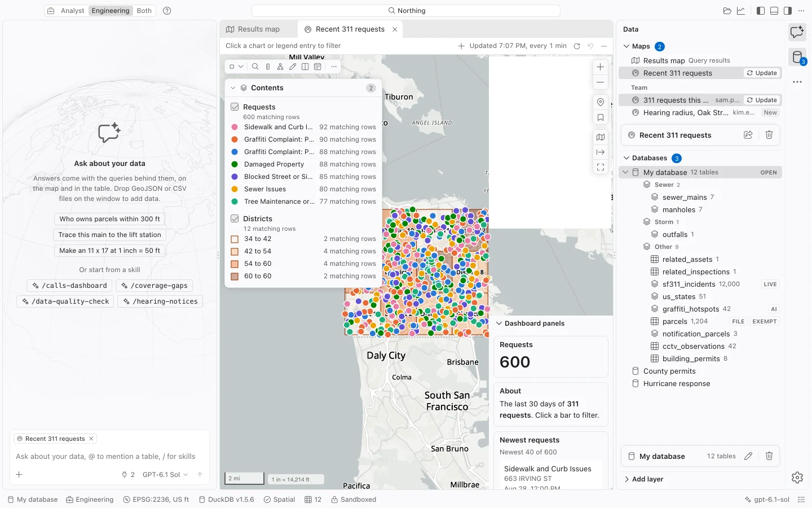Switch mode to Both
The height and width of the screenshot is (508, 812).
coord(144,11)
